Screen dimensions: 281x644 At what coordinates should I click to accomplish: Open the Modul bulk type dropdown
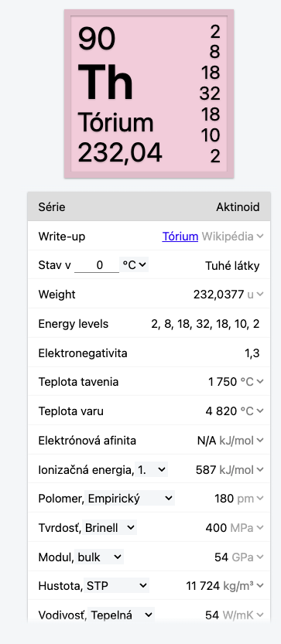click(x=99, y=557)
